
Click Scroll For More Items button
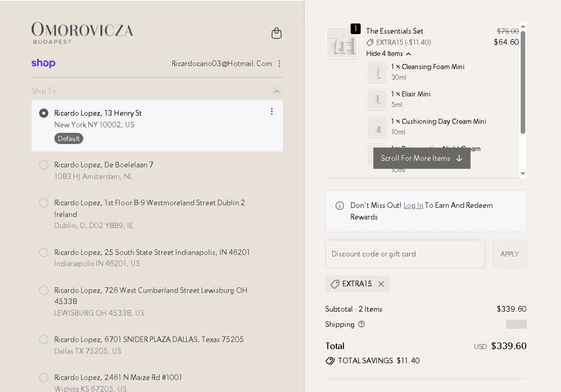point(421,158)
